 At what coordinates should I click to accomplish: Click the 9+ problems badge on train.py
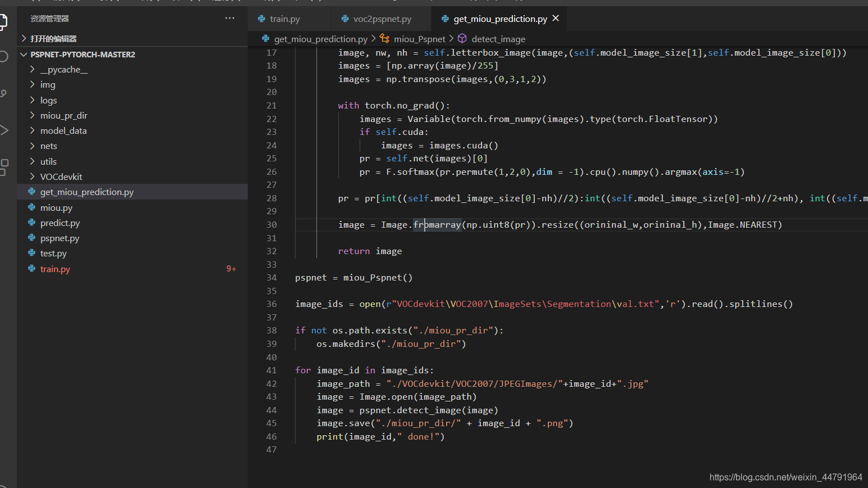[x=231, y=269]
